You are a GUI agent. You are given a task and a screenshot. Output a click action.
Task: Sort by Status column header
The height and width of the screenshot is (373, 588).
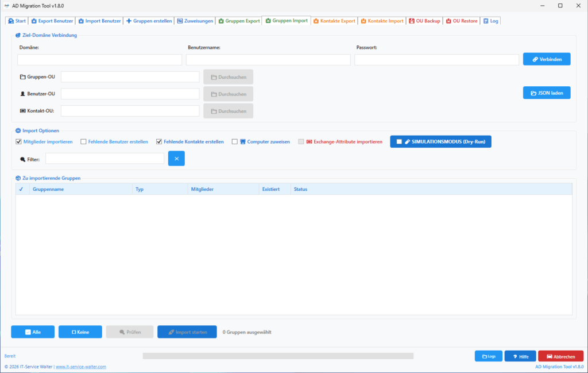coord(431,189)
